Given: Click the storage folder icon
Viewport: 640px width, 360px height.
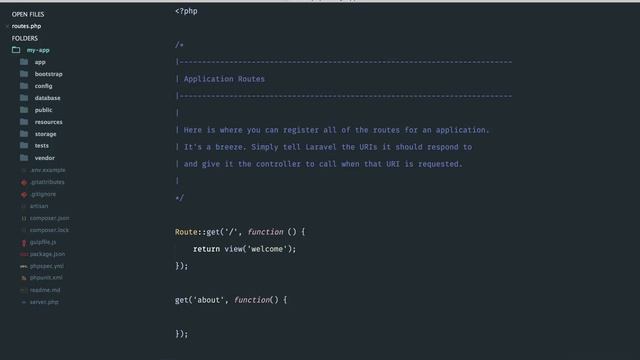Looking at the screenshot, I should [24, 134].
